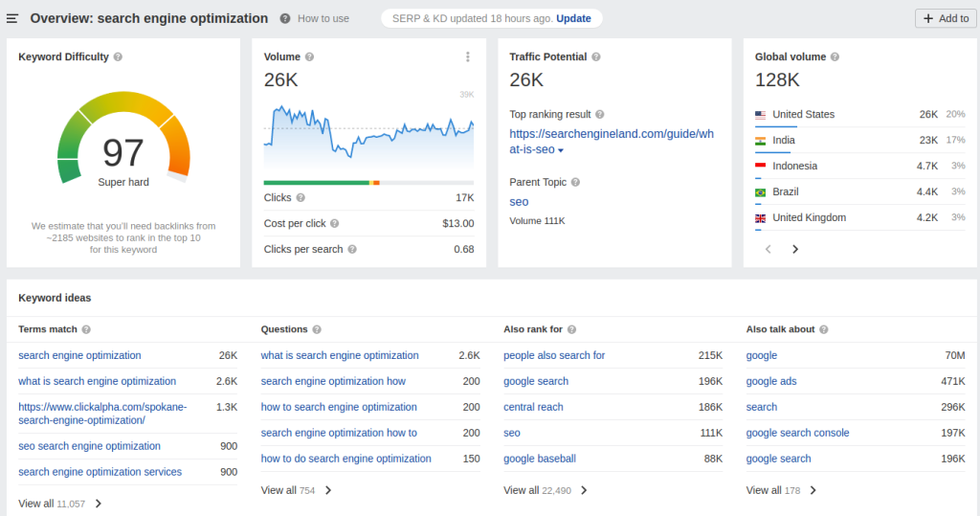Go to next page of global volume countries
Image resolution: width=980 pixels, height=516 pixels.
pyautogui.click(x=795, y=249)
